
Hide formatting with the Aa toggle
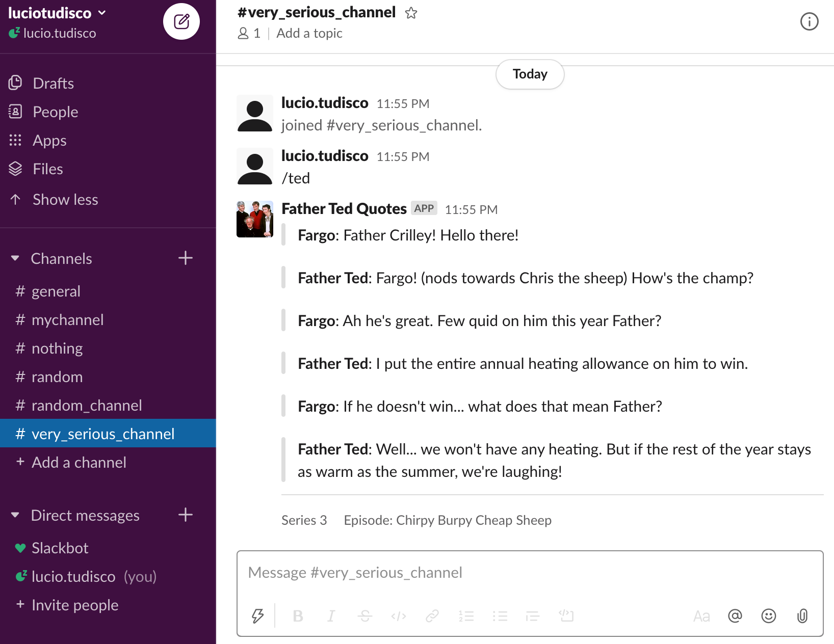click(x=701, y=616)
